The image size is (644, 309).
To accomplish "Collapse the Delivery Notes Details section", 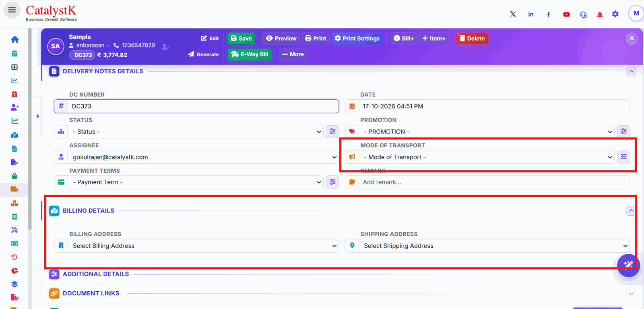I will pos(631,72).
